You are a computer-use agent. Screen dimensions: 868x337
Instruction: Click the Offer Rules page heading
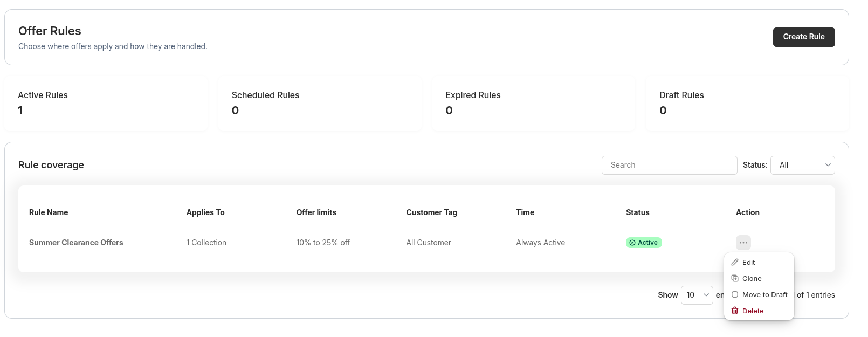50,31
